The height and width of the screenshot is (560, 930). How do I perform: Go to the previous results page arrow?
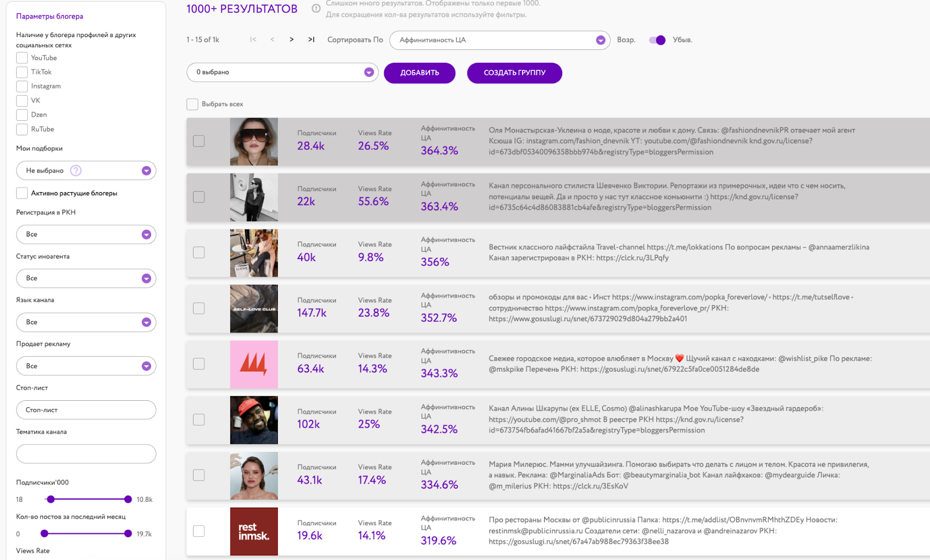pos(272,40)
